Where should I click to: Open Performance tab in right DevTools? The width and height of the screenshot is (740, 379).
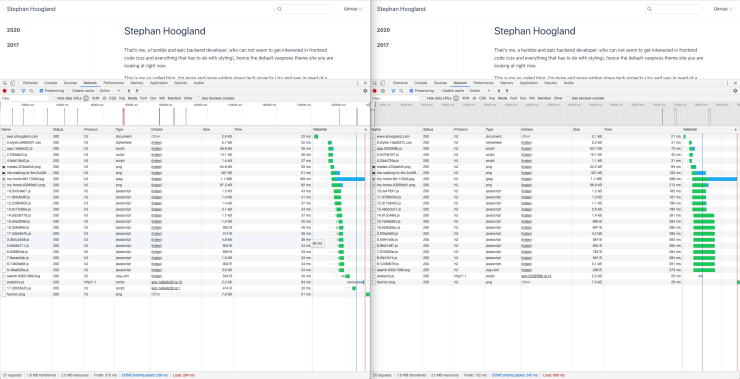pos(483,83)
